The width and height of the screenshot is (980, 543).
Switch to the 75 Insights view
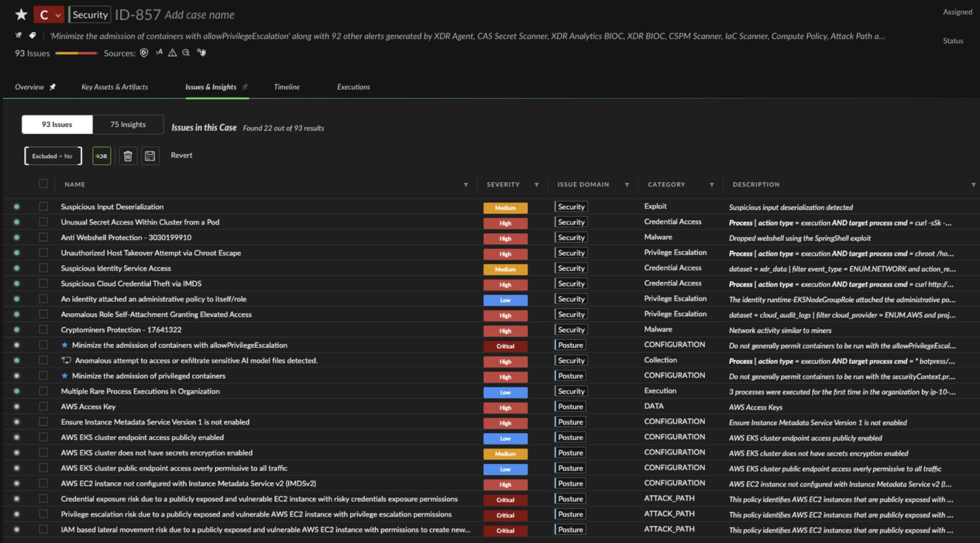(x=128, y=124)
